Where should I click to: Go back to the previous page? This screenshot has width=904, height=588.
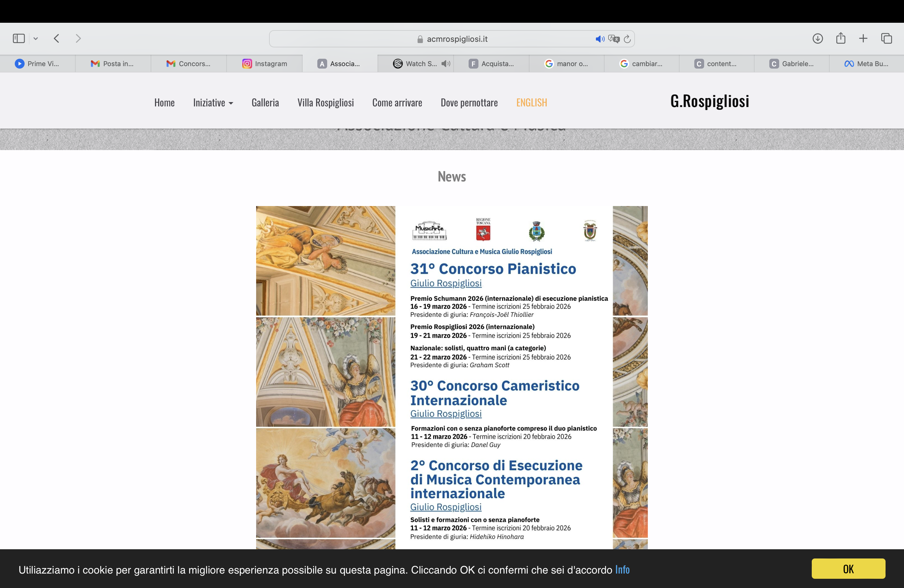coord(57,38)
